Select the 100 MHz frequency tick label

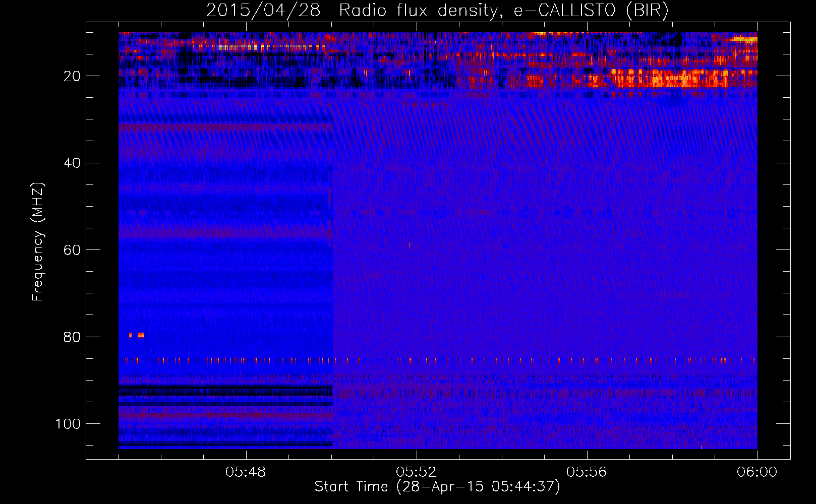click(x=68, y=424)
